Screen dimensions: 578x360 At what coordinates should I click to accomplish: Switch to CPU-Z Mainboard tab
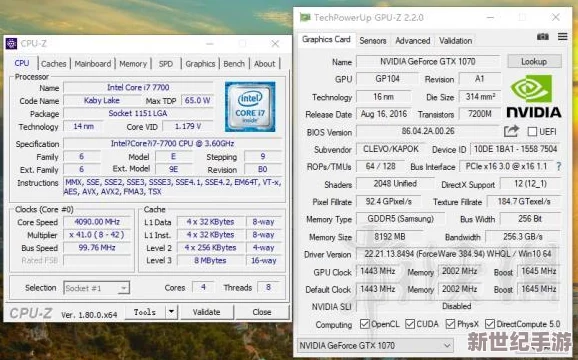[x=93, y=64]
